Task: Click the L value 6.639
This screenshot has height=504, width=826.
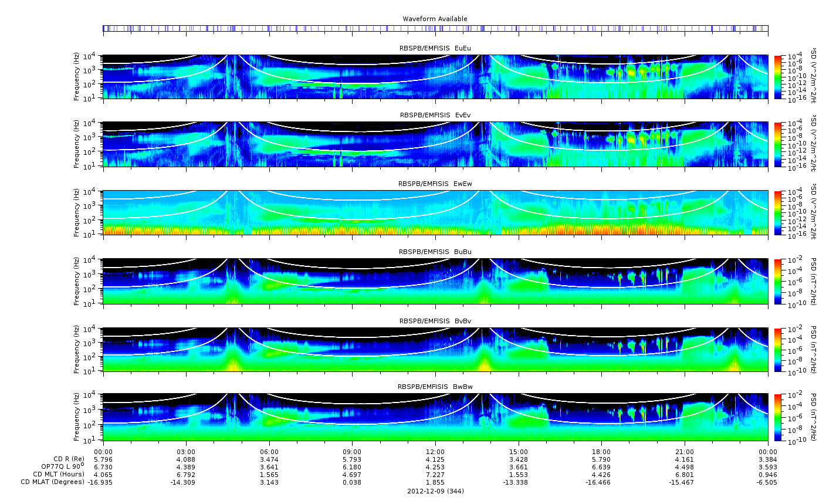Action: click(x=601, y=466)
